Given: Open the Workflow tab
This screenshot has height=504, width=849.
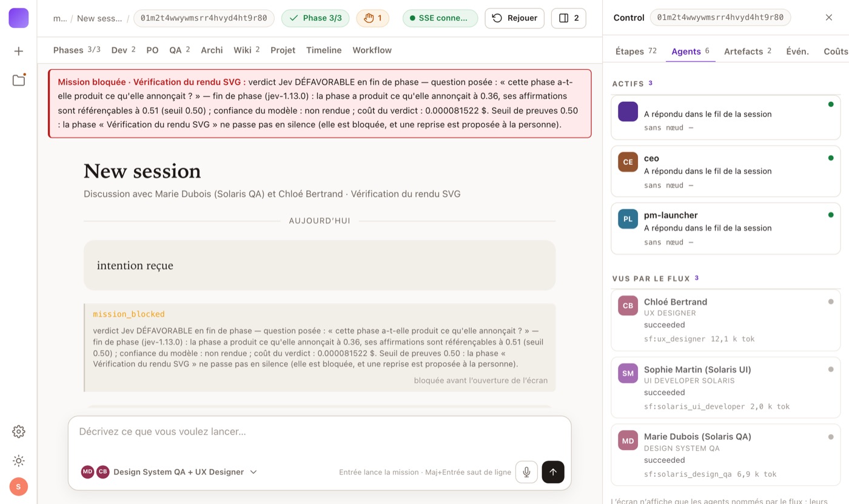Looking at the screenshot, I should [372, 50].
